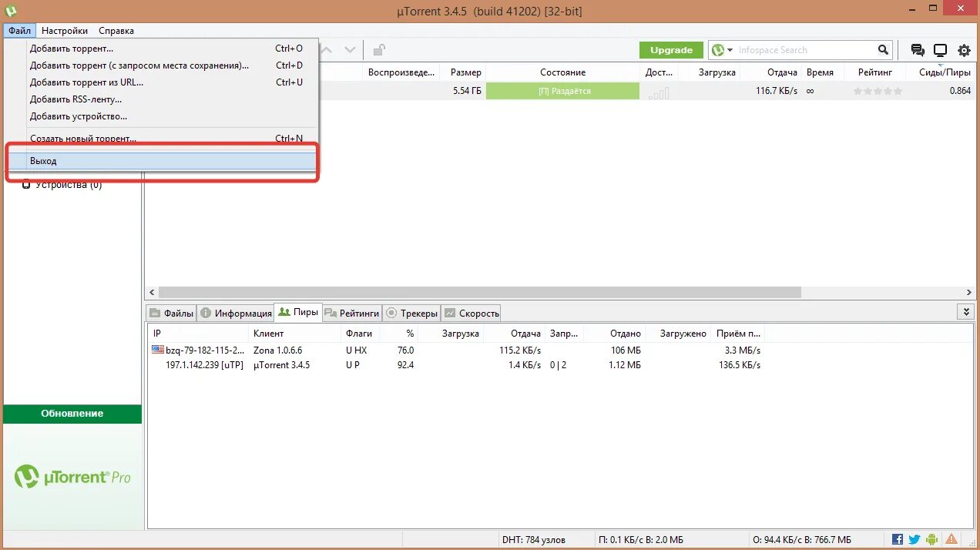This screenshot has width=980, height=550.
Task: Sort peers by Клиент column
Action: (295, 334)
